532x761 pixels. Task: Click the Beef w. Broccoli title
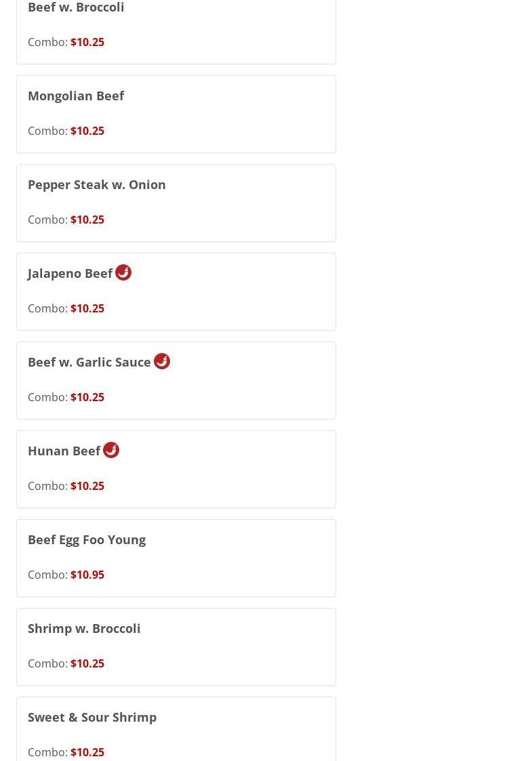(x=76, y=7)
